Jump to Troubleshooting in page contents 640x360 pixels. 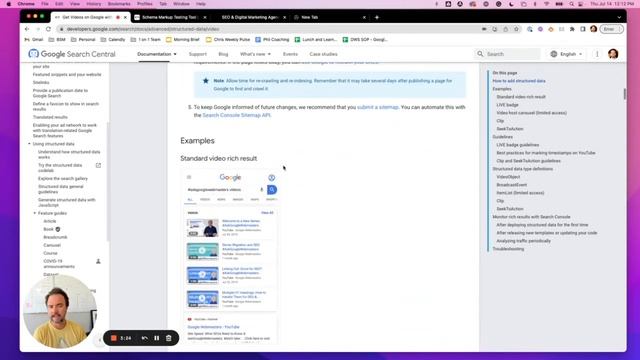coord(508,249)
